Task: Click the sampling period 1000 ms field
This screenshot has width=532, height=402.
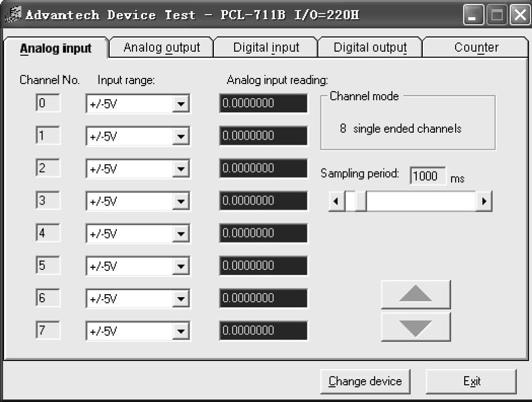Action: coord(427,176)
